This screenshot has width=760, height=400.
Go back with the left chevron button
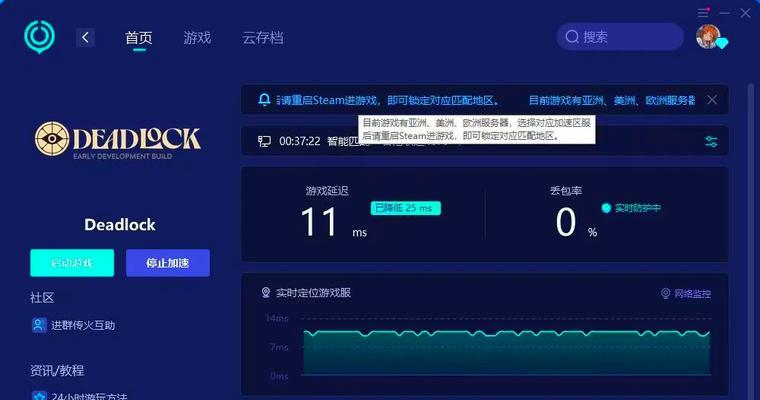pos(85,37)
